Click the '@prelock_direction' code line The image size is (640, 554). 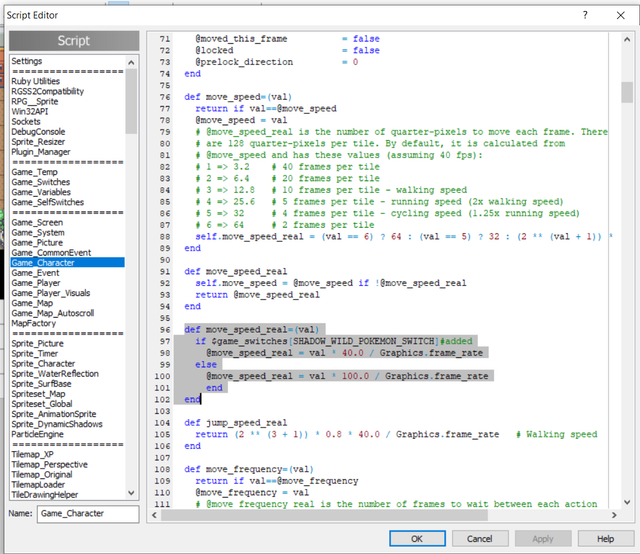click(277, 62)
